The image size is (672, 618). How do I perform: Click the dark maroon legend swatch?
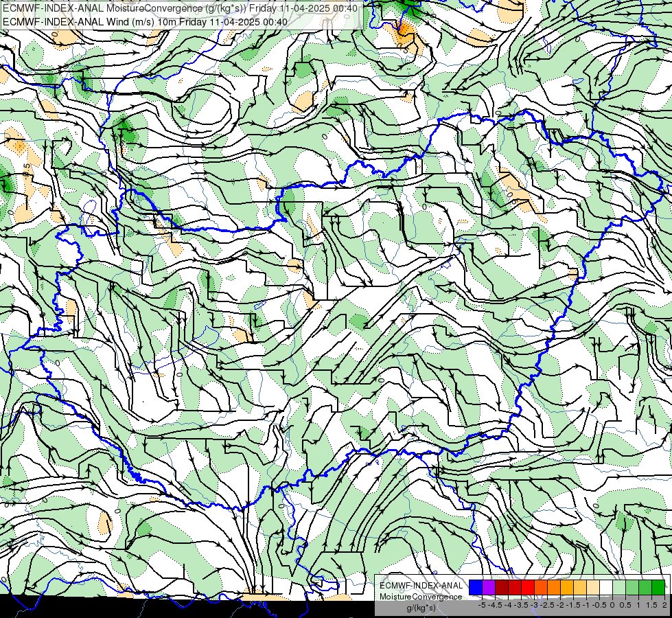502,587
